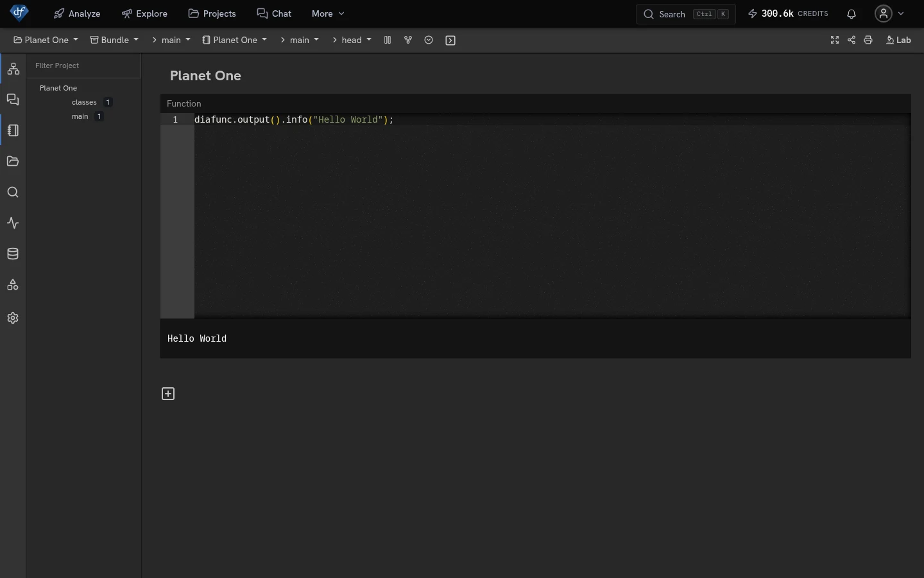
Task: Open the main dropdown before head
Action: (x=300, y=40)
